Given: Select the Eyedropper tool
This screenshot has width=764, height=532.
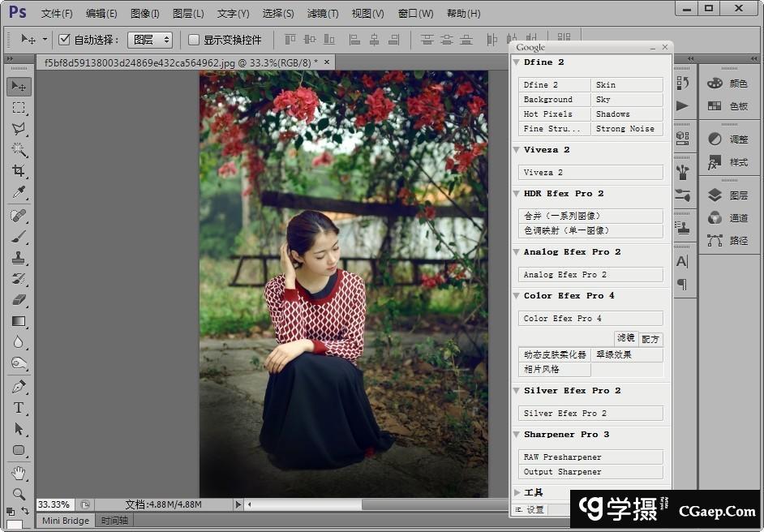Looking at the screenshot, I should coord(19,193).
